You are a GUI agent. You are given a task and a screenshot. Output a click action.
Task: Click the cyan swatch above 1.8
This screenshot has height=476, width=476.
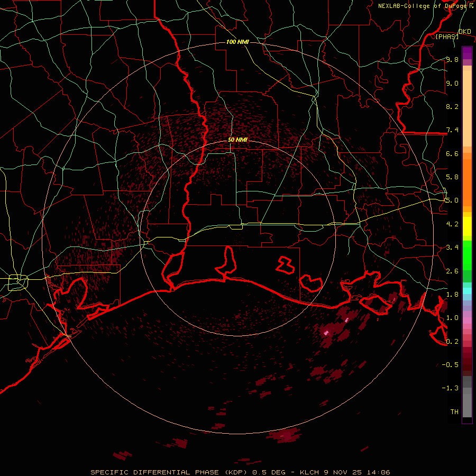[x=467, y=291]
